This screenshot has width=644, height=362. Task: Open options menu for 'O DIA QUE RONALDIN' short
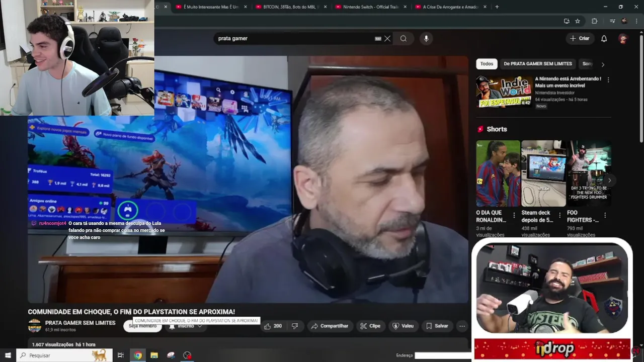pyautogui.click(x=514, y=215)
